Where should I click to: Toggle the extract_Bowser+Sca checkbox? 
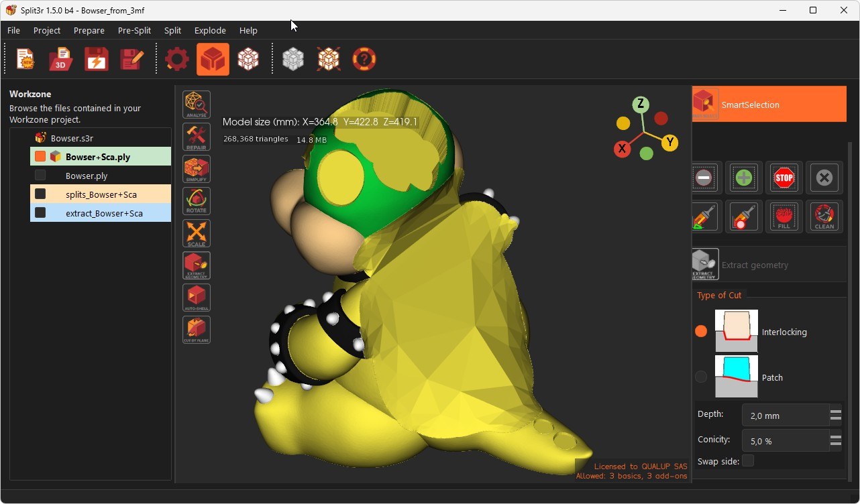click(x=40, y=213)
